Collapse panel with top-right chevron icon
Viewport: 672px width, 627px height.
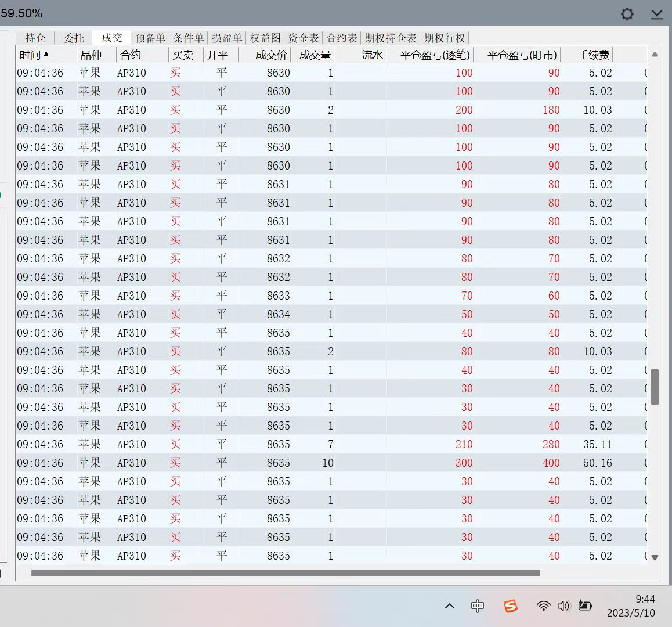(656, 15)
